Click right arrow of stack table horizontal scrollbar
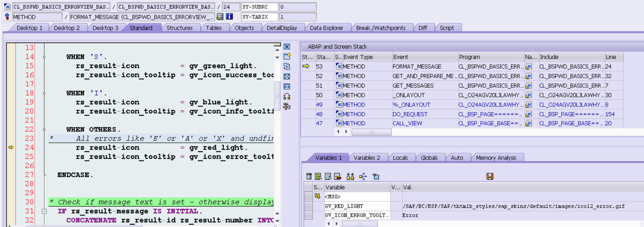Viewport: 644px width, 227px height. tap(346, 132)
